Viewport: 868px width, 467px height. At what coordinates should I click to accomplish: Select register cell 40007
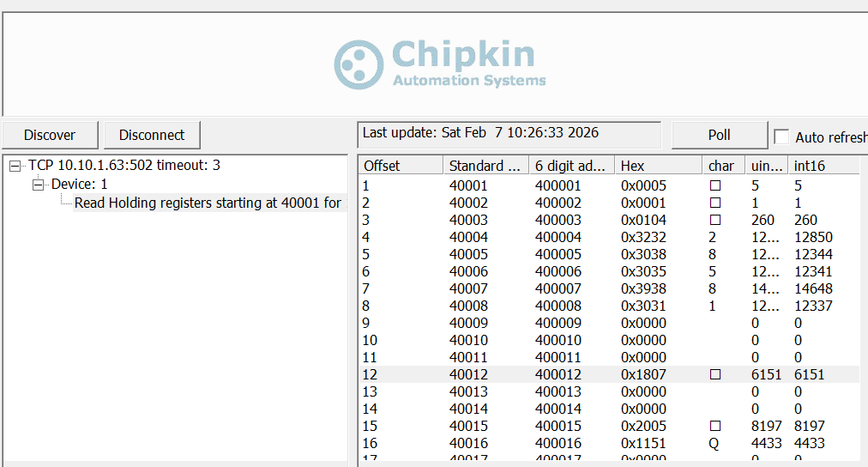tap(468, 288)
